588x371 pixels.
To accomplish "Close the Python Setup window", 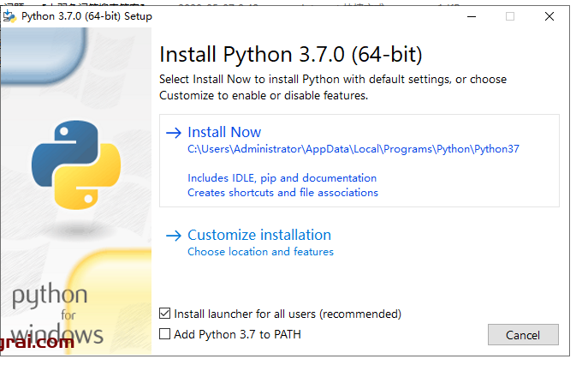I will (x=549, y=16).
